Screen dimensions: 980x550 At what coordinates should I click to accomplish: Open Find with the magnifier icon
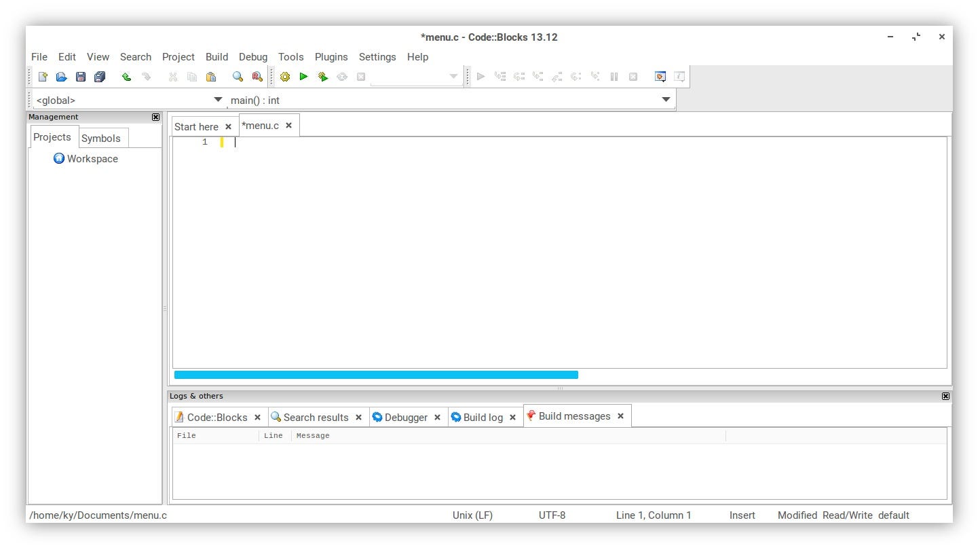coord(238,77)
